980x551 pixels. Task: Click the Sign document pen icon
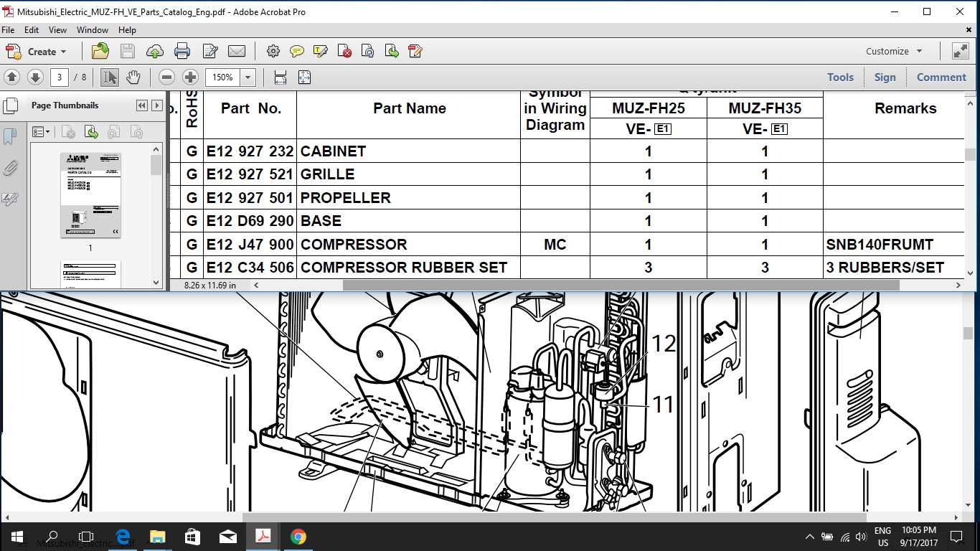point(209,51)
